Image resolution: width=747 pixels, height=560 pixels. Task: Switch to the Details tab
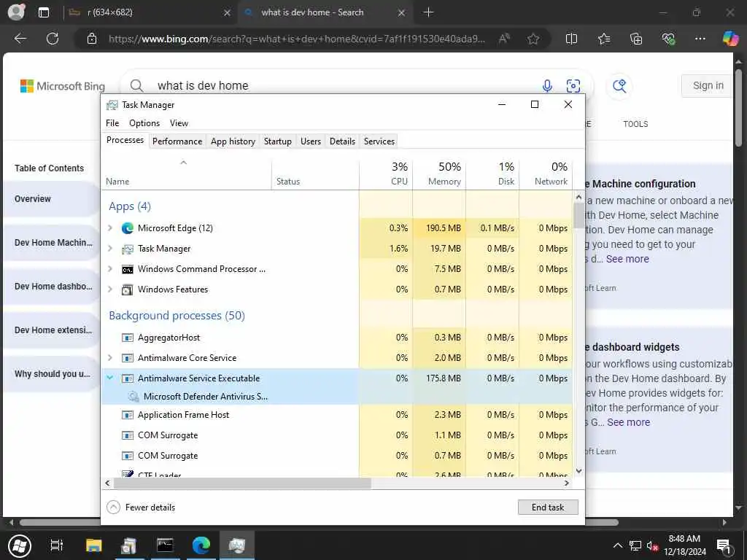[343, 141]
